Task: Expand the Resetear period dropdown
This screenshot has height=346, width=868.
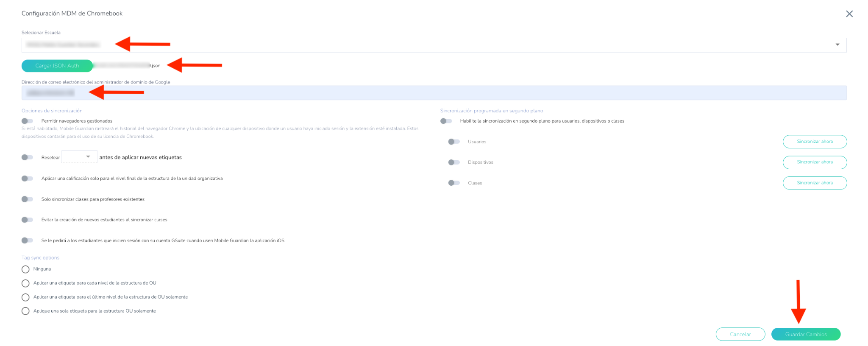Action: click(79, 157)
